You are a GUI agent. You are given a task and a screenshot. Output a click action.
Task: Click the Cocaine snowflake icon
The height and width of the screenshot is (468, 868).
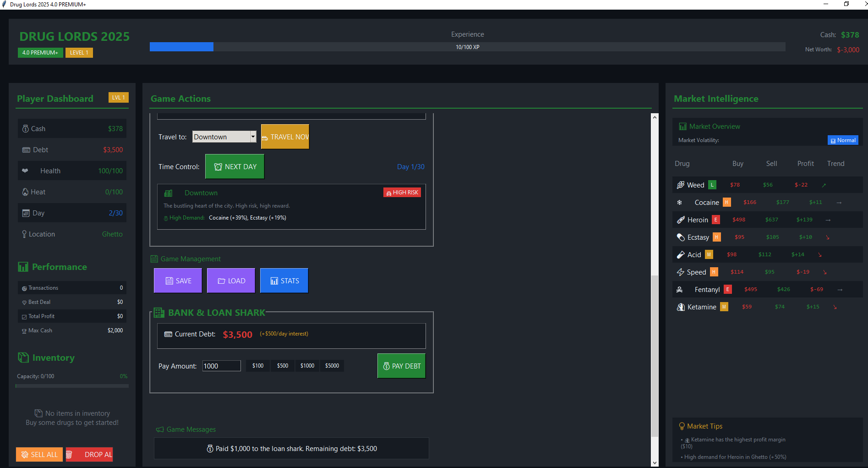(680, 202)
